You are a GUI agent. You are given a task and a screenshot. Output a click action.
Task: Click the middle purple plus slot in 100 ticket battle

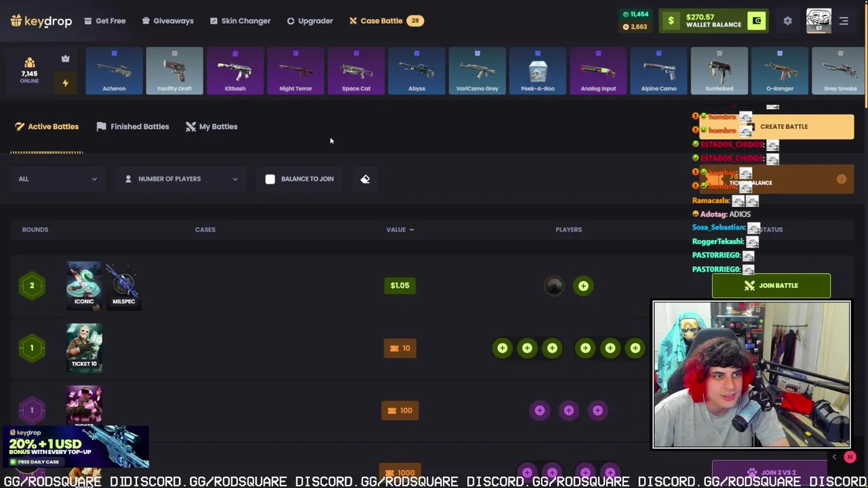(568, 411)
